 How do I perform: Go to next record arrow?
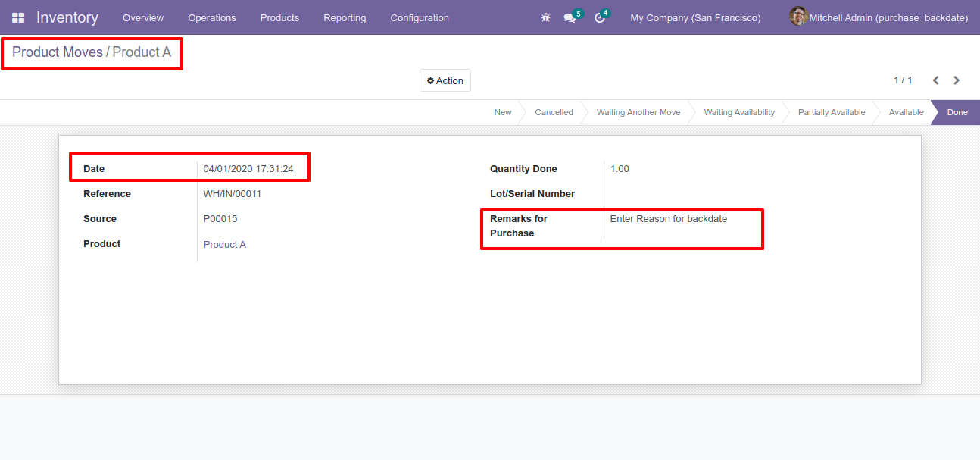957,80
